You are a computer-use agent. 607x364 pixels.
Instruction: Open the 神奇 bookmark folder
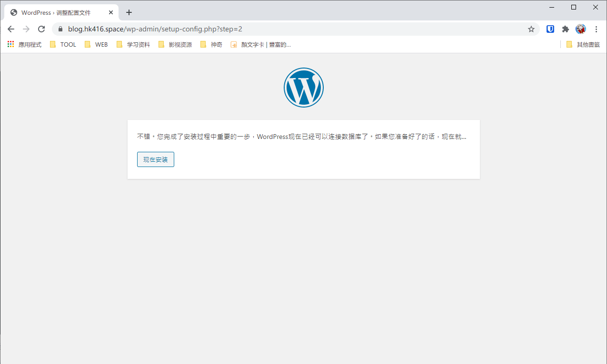pos(211,44)
